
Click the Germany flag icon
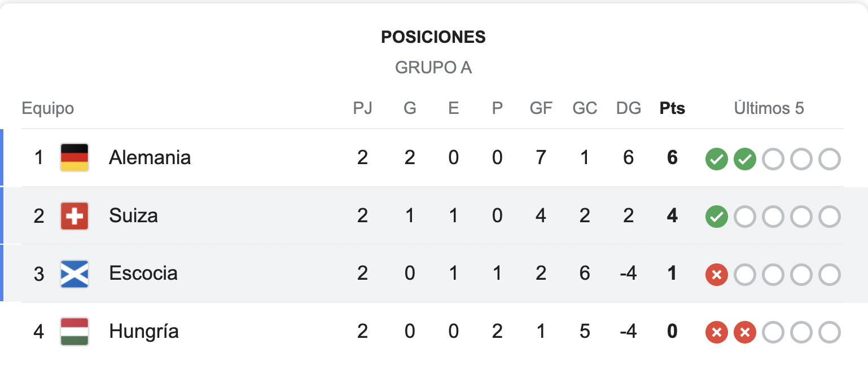(x=74, y=157)
